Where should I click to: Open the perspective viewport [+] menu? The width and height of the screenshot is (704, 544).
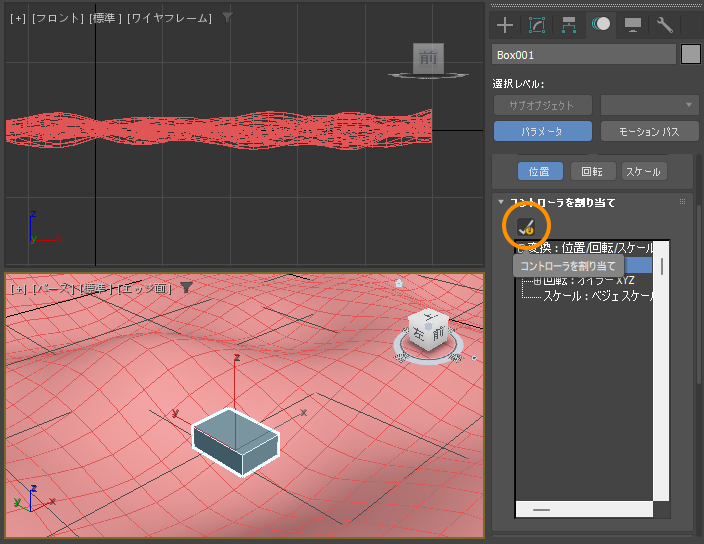(19, 289)
